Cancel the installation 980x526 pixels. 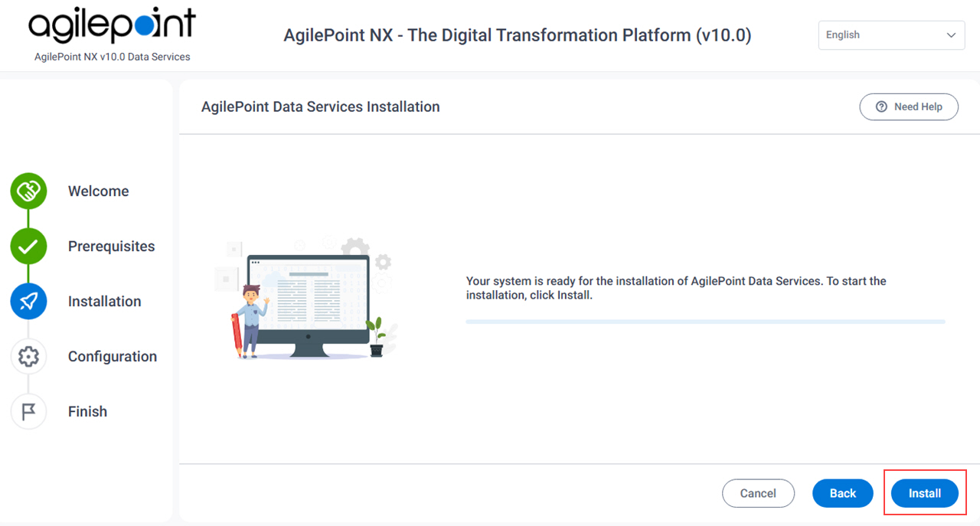[x=758, y=493]
